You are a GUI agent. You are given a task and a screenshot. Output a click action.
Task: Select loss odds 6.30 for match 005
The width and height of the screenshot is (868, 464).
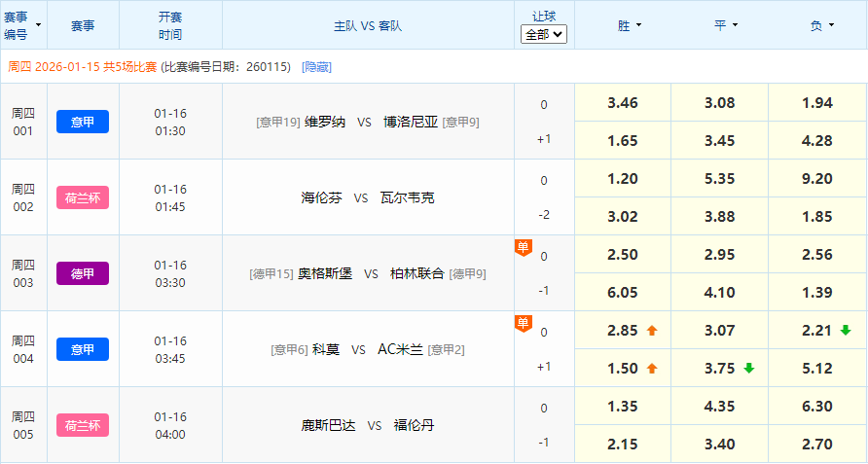(x=817, y=407)
